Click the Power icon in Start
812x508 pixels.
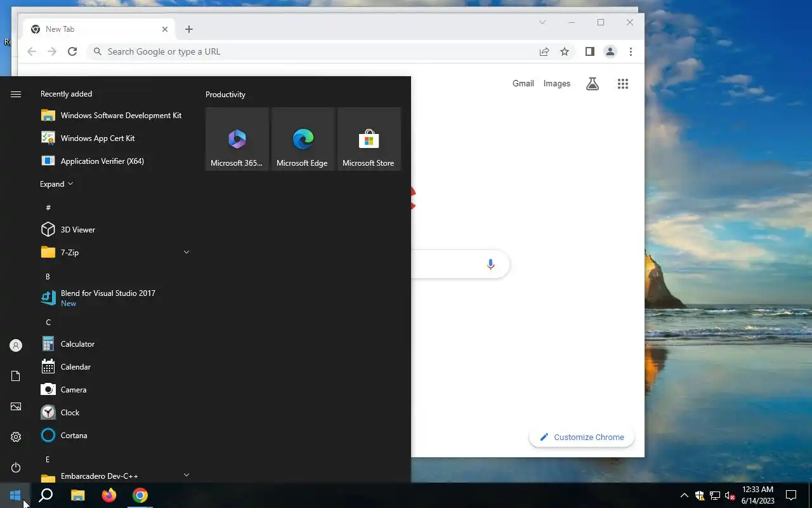click(16, 467)
